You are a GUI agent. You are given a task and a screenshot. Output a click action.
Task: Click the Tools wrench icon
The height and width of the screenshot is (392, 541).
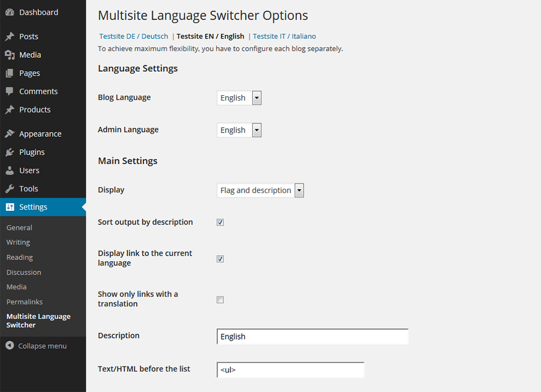tap(10, 189)
